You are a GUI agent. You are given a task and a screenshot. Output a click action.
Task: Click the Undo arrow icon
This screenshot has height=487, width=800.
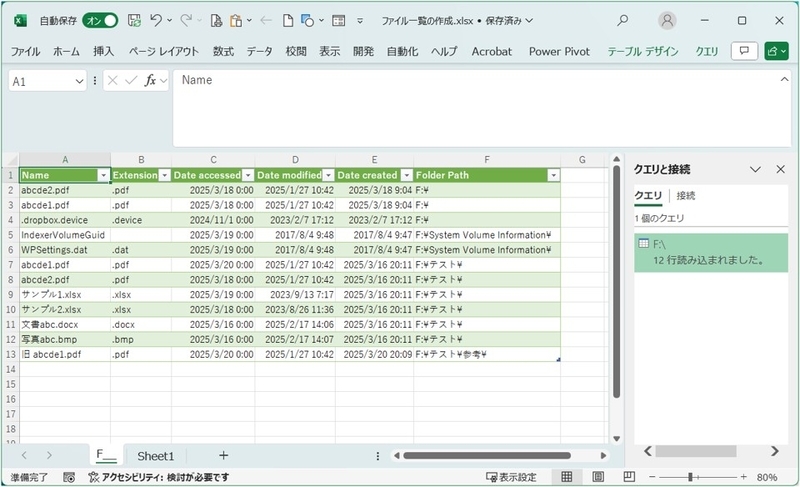click(x=156, y=20)
